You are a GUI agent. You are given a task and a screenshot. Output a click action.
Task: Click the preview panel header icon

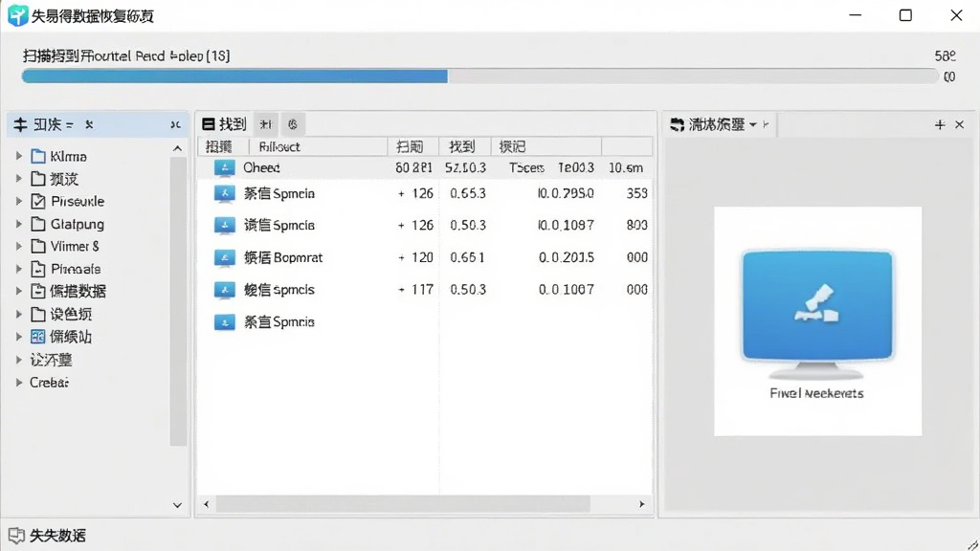point(677,125)
